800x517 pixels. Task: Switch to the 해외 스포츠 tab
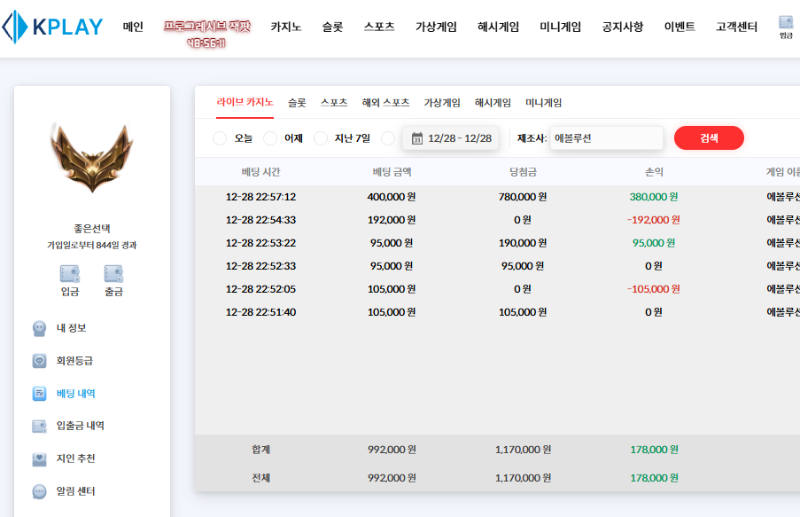pyautogui.click(x=385, y=102)
